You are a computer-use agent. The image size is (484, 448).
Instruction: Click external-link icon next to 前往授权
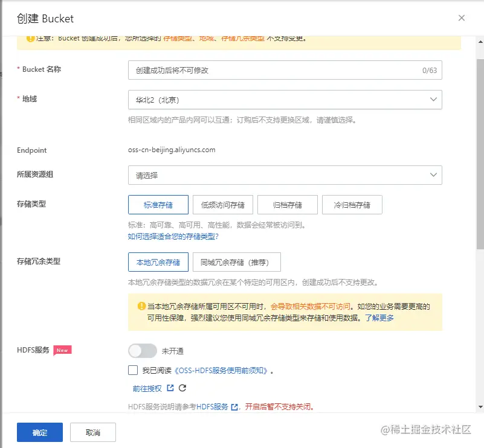coord(170,388)
